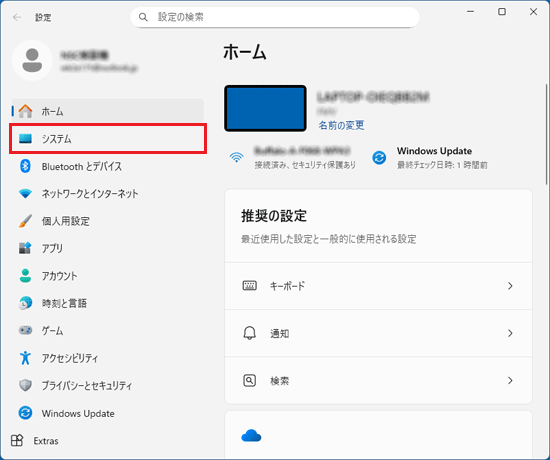Image resolution: width=550 pixels, height=460 pixels.
Task: Click the Wi-Fi status icon in the home panel
Action: pyautogui.click(x=237, y=157)
